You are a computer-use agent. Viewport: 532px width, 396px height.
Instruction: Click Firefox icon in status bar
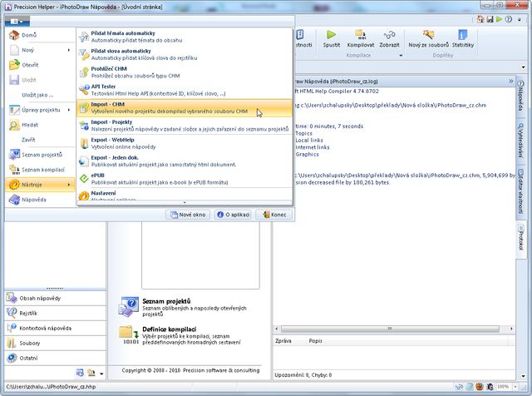(x=479, y=387)
